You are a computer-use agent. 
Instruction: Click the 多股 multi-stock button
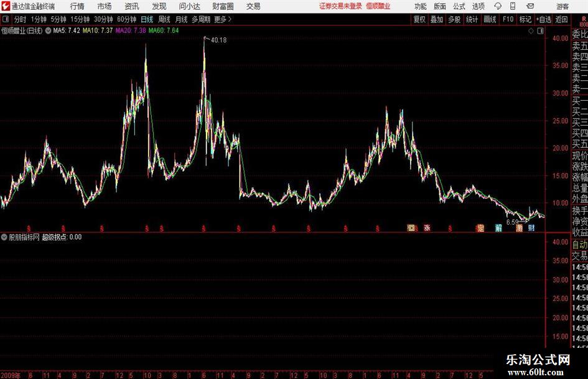(454, 19)
